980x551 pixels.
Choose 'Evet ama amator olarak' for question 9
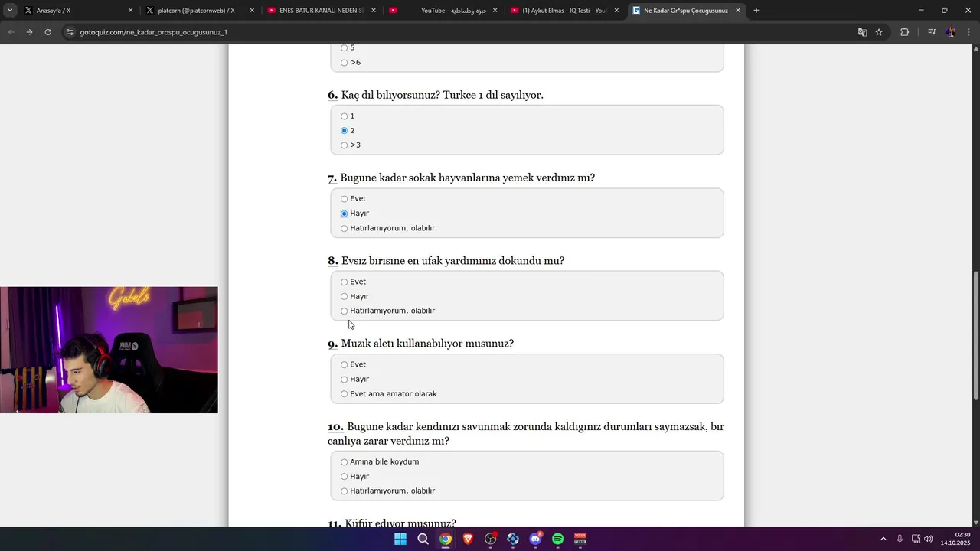pos(345,394)
